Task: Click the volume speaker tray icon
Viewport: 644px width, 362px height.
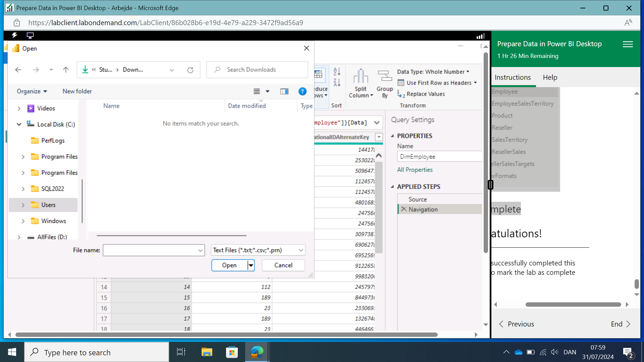Action: click(554, 352)
